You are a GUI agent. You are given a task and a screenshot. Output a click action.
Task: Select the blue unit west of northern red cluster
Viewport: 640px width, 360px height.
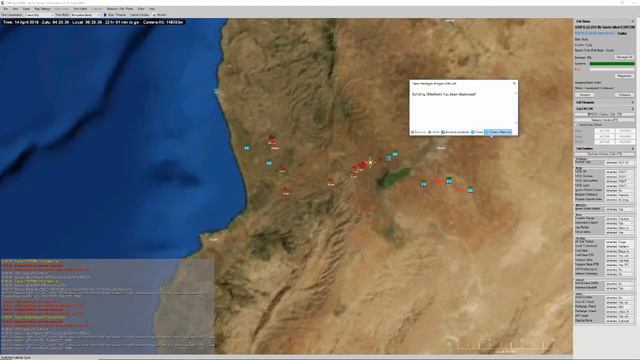coord(247,148)
